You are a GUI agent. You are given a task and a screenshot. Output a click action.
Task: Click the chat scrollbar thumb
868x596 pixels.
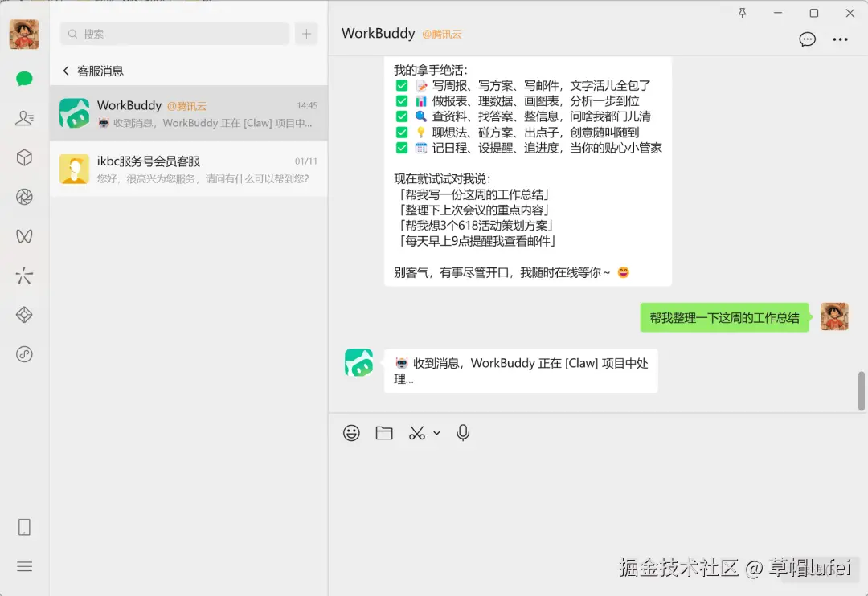[861, 390]
